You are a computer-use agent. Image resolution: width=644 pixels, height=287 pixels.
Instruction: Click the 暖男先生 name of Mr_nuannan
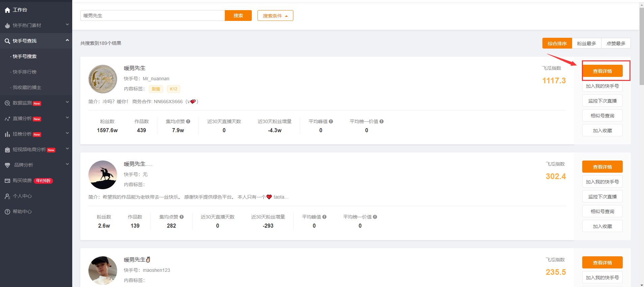click(x=135, y=68)
